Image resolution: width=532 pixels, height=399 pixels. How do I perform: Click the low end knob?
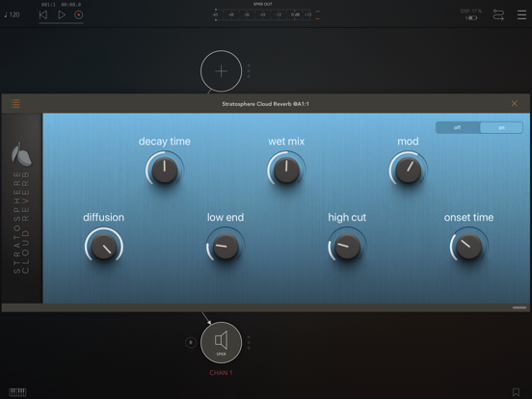tap(226, 246)
